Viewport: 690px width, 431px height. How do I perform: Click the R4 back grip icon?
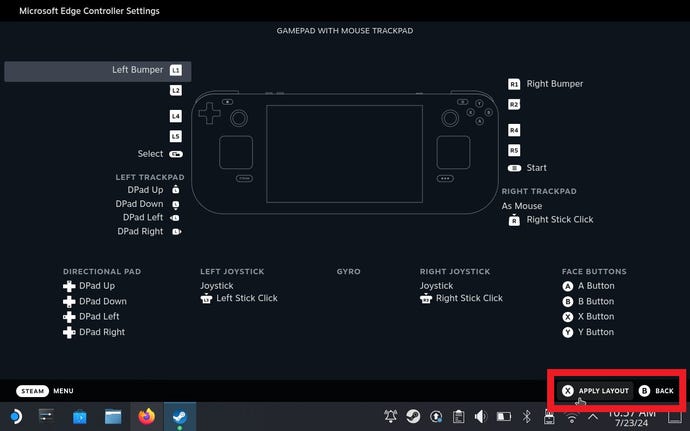(x=514, y=130)
